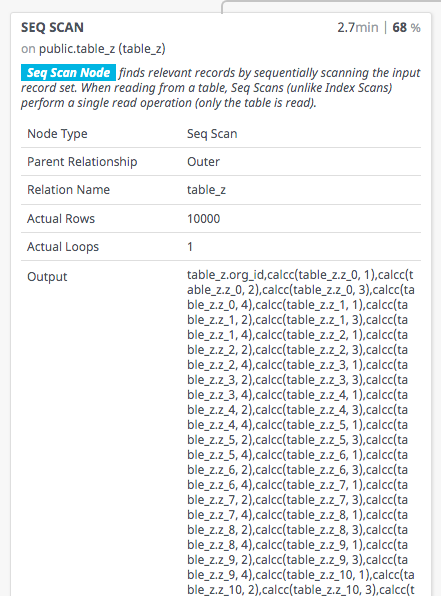Viewport: 441px width, 596px height.
Task: Click the Output line containing calcc(table_z.z_5, 1)
Action: (297, 425)
